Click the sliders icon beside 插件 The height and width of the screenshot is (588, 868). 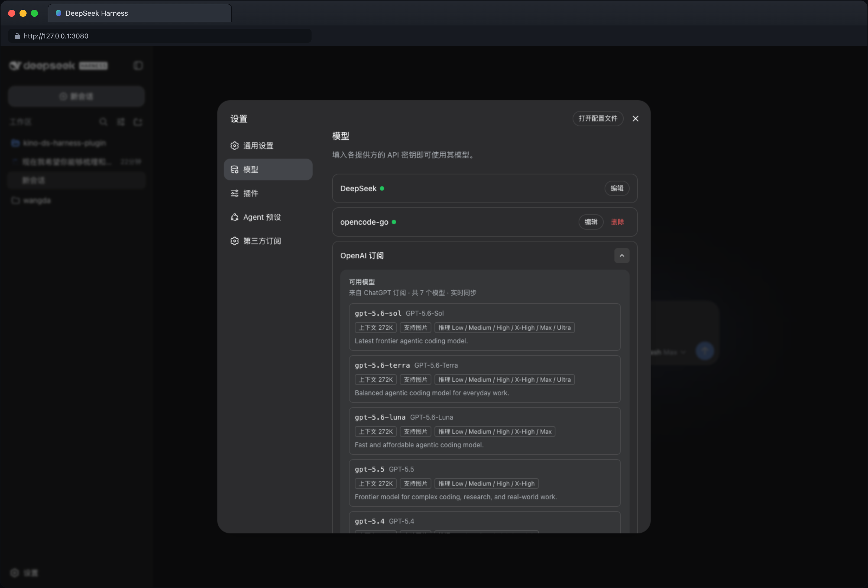pyautogui.click(x=235, y=193)
